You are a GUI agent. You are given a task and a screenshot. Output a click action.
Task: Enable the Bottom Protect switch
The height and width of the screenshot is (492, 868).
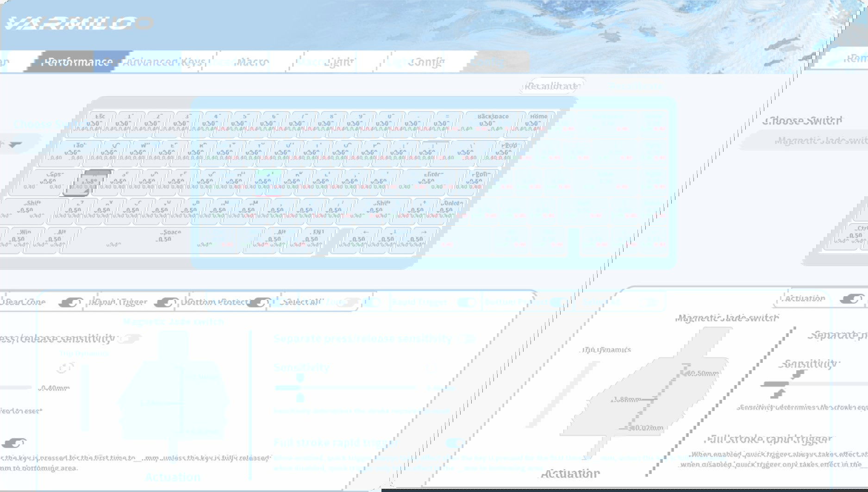(257, 302)
